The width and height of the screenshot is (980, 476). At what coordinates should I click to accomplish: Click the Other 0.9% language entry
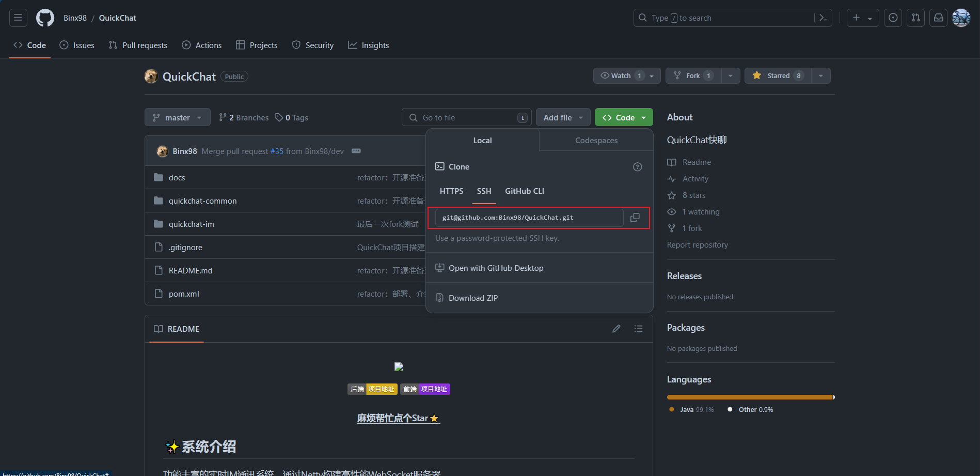click(750, 409)
